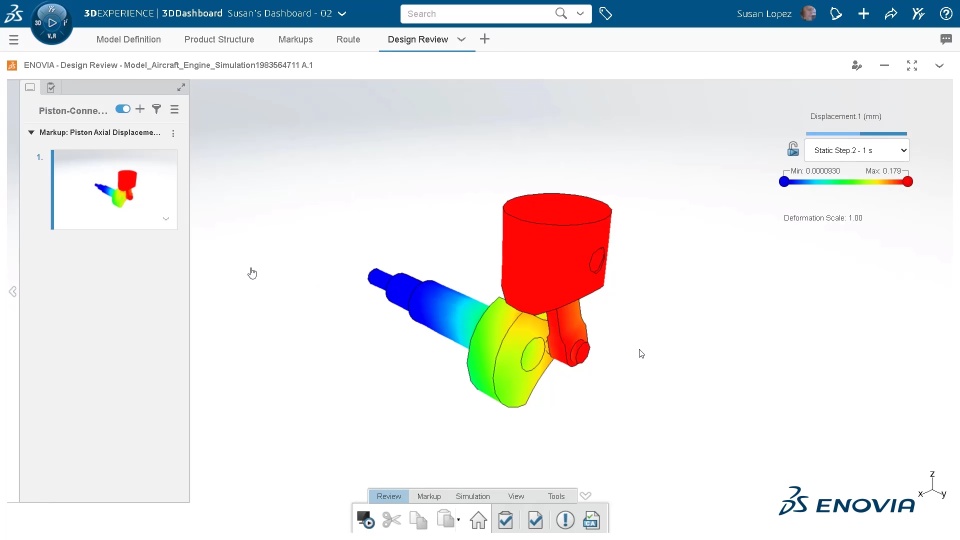960x540 pixels.
Task: Switch to Product Structure tab
Action: pos(219,39)
